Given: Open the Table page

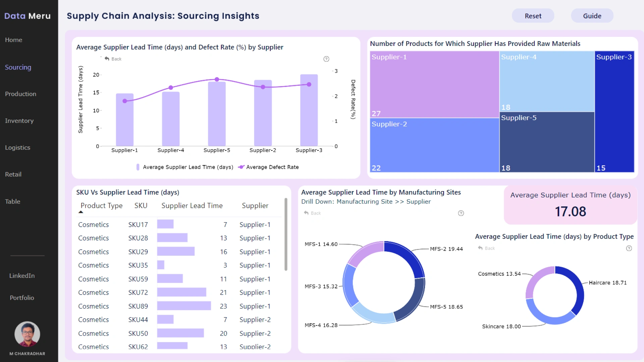Looking at the screenshot, I should coord(12,201).
